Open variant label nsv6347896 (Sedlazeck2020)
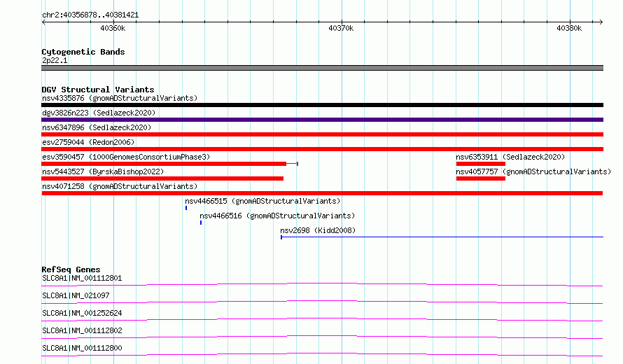This screenshot has width=623, height=364. [97, 127]
